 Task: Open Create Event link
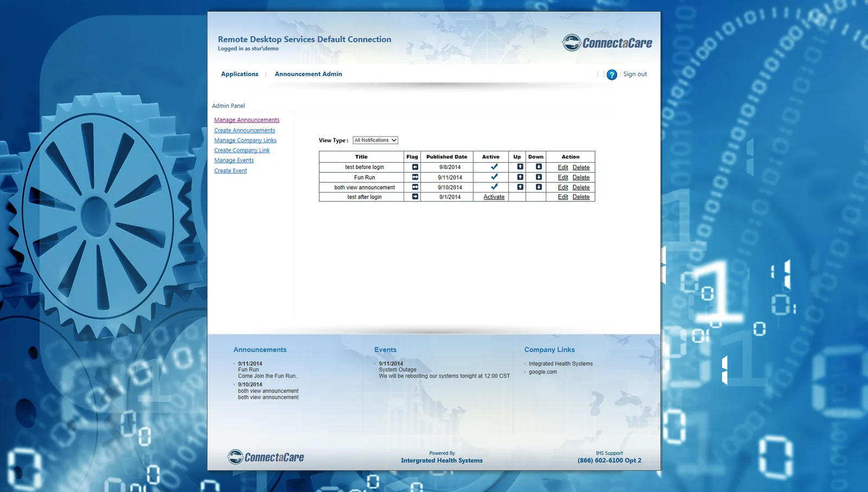pos(231,171)
